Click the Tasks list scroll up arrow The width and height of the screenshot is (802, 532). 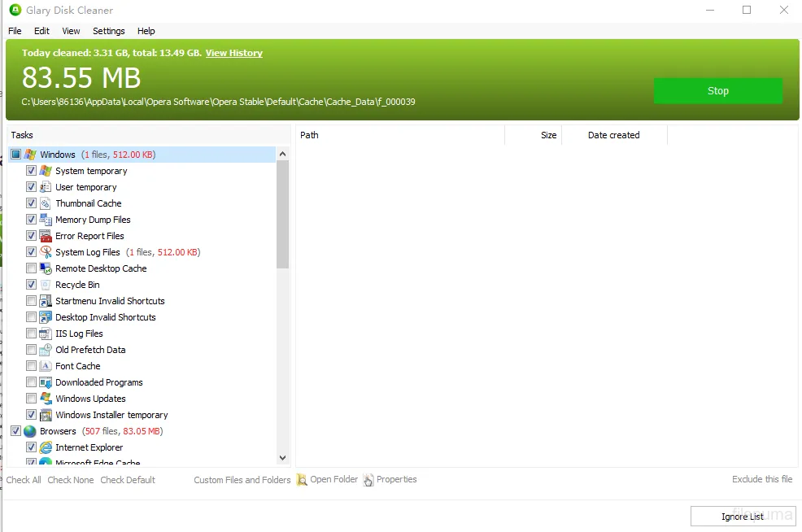tap(282, 154)
